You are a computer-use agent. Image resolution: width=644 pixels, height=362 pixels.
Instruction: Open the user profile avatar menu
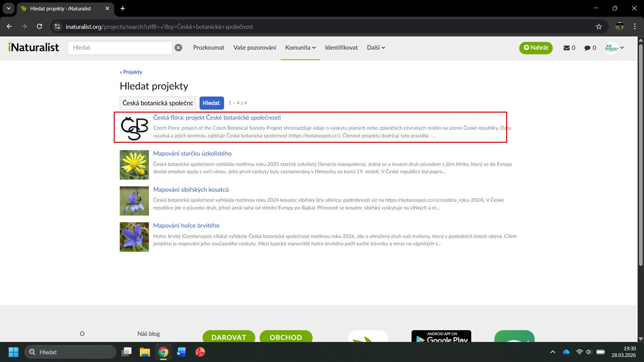[x=614, y=48]
